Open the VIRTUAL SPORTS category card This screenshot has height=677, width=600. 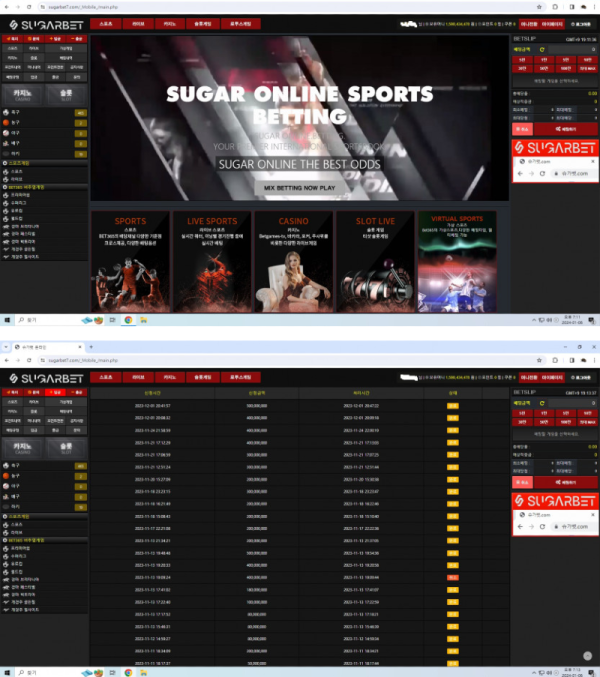point(457,262)
